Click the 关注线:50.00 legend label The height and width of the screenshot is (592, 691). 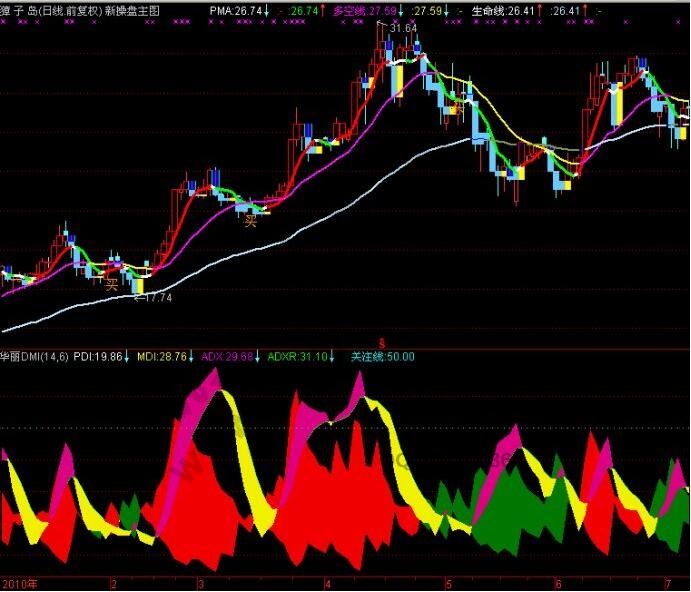tap(382, 356)
